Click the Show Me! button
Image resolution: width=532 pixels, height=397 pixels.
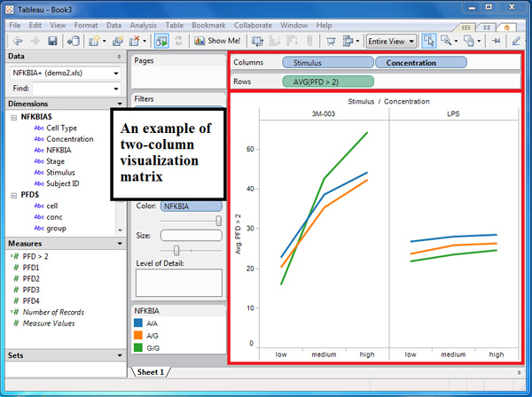211,42
